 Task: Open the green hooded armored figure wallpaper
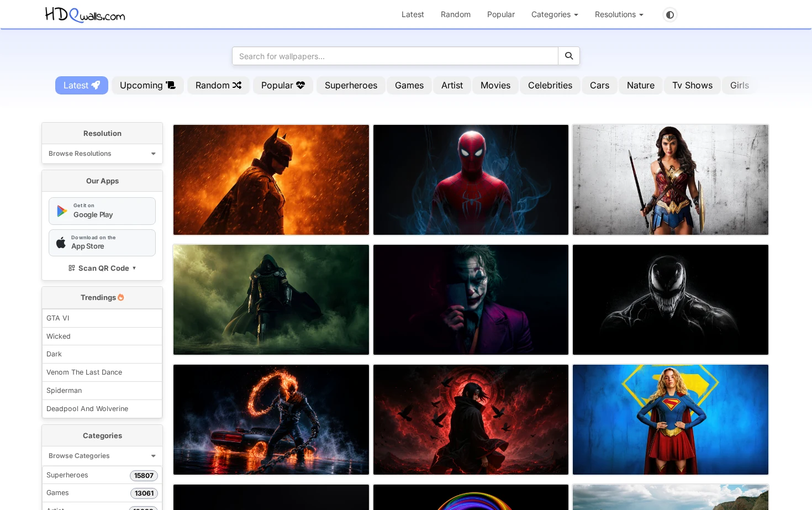tap(271, 299)
